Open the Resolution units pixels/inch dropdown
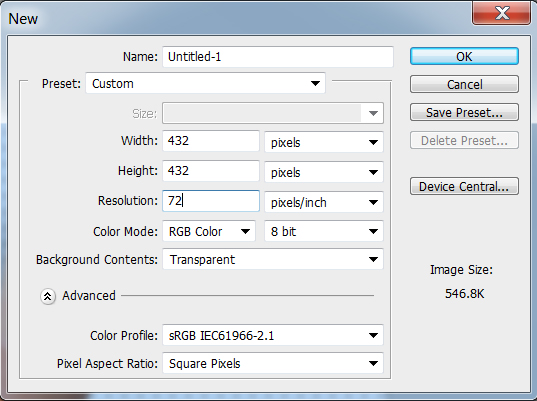537x401 pixels. [x=324, y=202]
